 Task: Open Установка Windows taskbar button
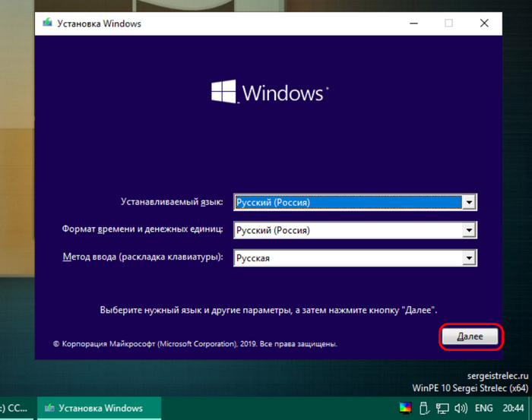[x=99, y=408]
